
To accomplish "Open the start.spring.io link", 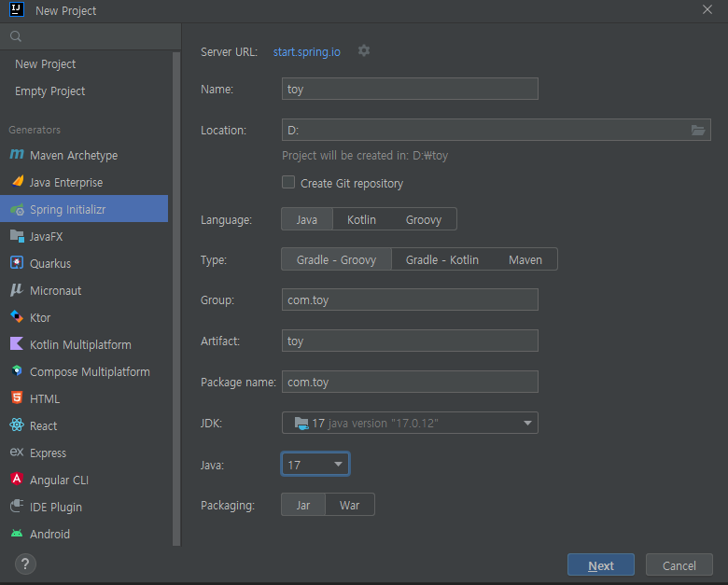I will point(306,52).
